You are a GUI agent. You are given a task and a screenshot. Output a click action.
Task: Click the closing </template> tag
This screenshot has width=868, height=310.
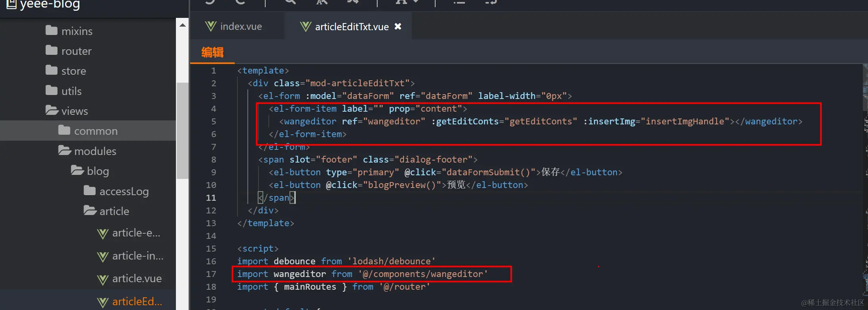click(x=266, y=223)
